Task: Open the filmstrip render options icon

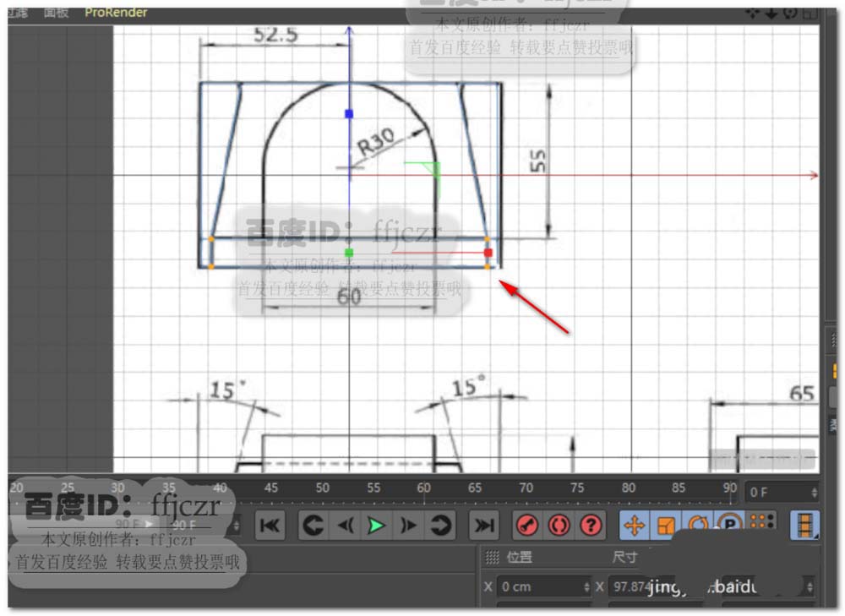Action: (x=805, y=525)
